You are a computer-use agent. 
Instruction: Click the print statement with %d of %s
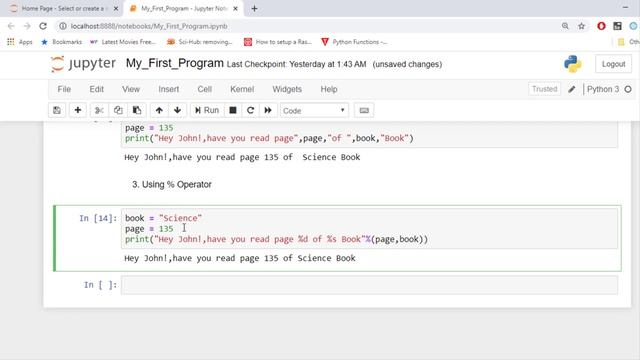[x=276, y=239]
